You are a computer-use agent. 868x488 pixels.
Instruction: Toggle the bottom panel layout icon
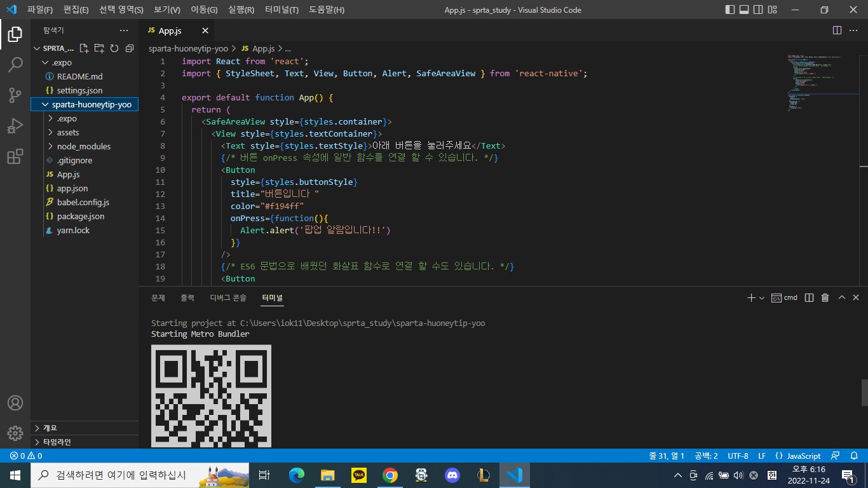tap(743, 10)
